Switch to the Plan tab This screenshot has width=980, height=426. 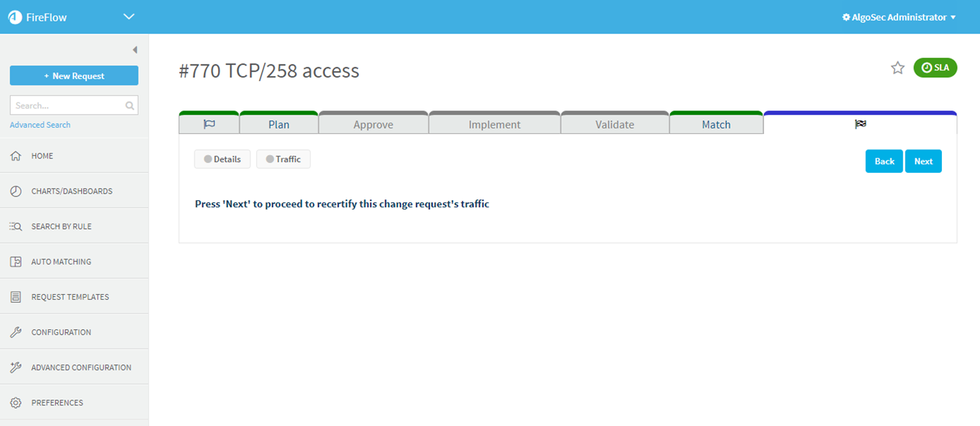tap(278, 125)
